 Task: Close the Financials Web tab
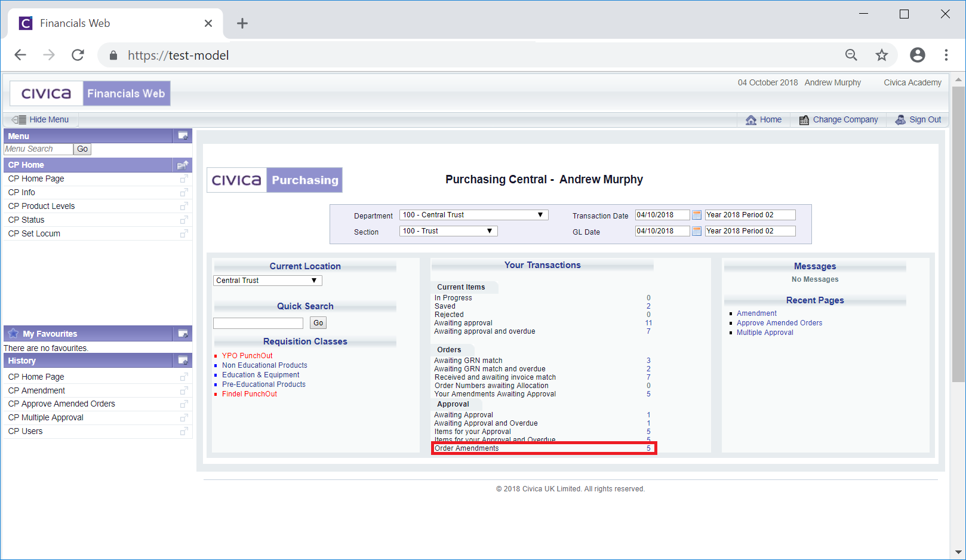coord(208,23)
